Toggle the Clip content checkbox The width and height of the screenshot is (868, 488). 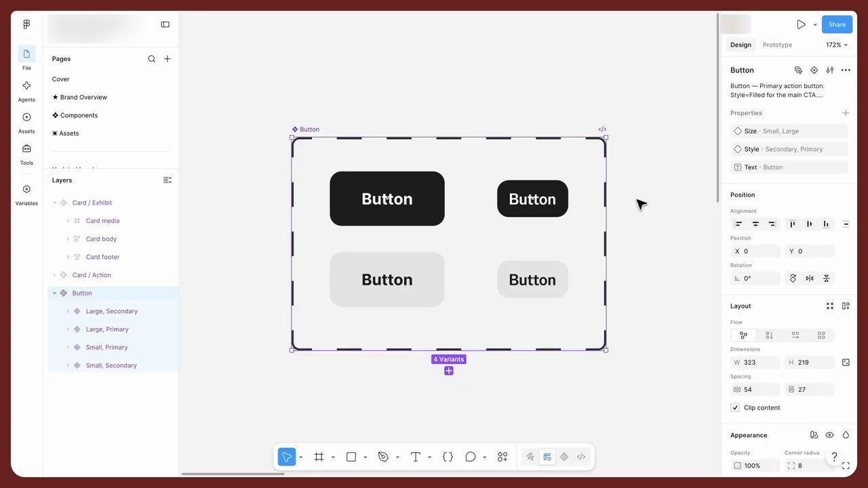[x=735, y=407]
